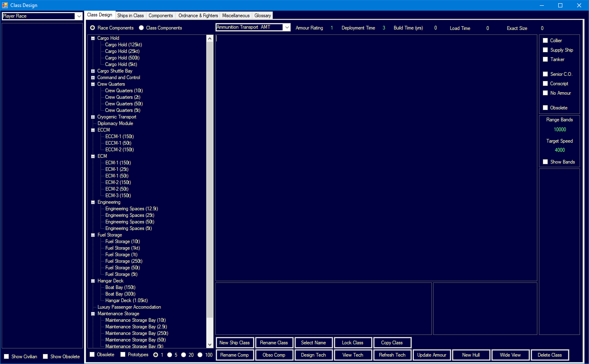Select the Luxury Passenger Accomodation item
Screen dimensions: 589x364
[x=129, y=307]
